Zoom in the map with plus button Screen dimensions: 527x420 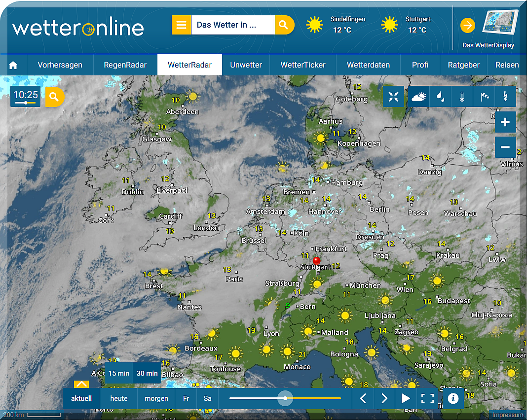tap(505, 122)
